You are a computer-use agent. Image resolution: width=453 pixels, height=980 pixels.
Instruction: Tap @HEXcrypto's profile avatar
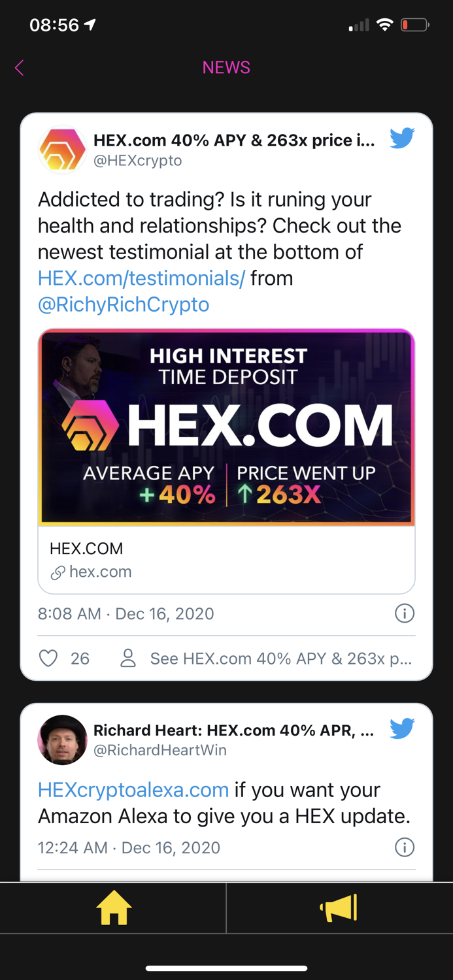[62, 149]
